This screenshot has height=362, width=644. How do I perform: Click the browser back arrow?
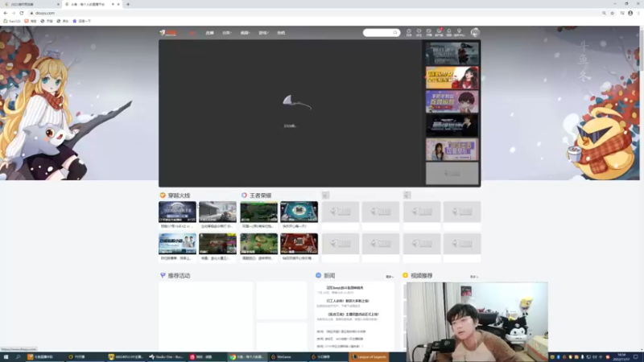6,13
